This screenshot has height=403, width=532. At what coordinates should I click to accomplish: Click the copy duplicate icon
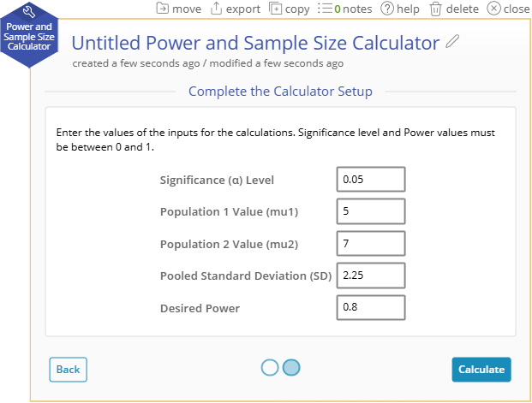coord(275,9)
